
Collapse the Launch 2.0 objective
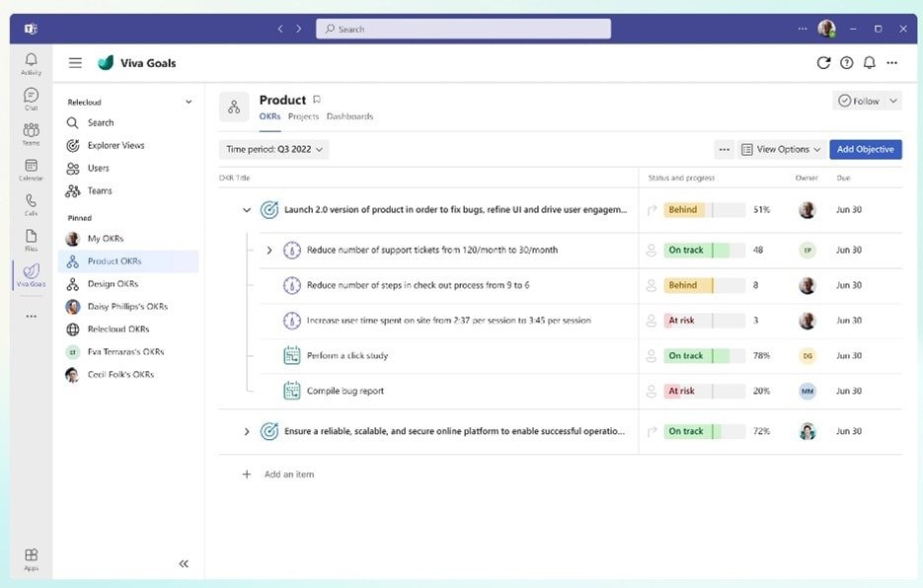point(247,209)
